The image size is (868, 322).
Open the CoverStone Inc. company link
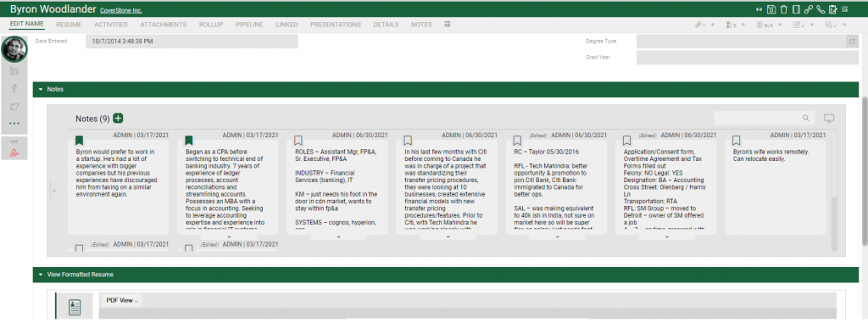click(x=121, y=10)
